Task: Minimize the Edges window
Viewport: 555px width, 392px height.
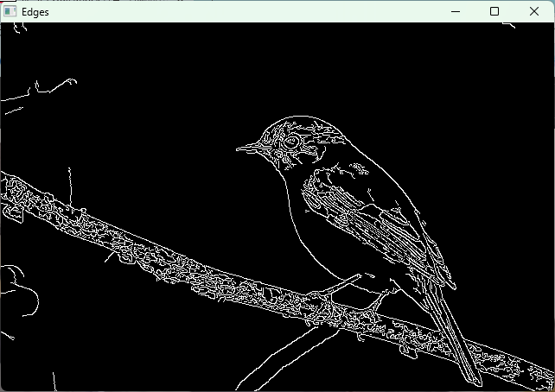Action: point(456,12)
